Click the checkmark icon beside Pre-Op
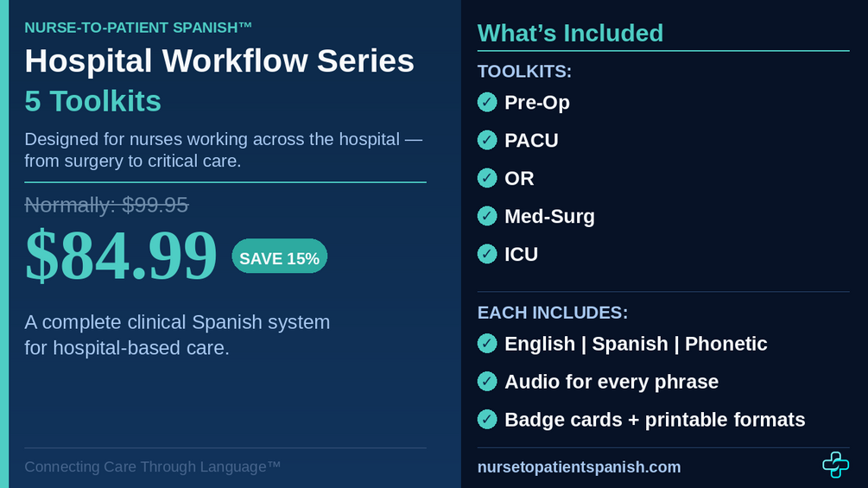868x488 pixels. [x=487, y=102]
